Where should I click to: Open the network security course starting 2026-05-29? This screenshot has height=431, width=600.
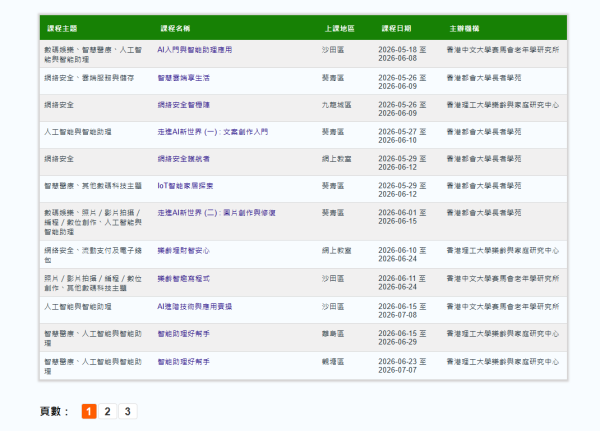pyautogui.click(x=183, y=159)
